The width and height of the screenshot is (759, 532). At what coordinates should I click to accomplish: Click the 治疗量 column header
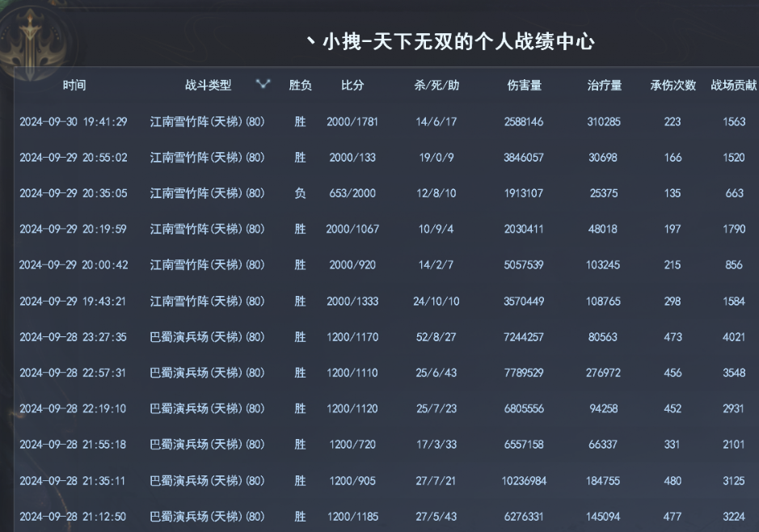click(x=604, y=85)
